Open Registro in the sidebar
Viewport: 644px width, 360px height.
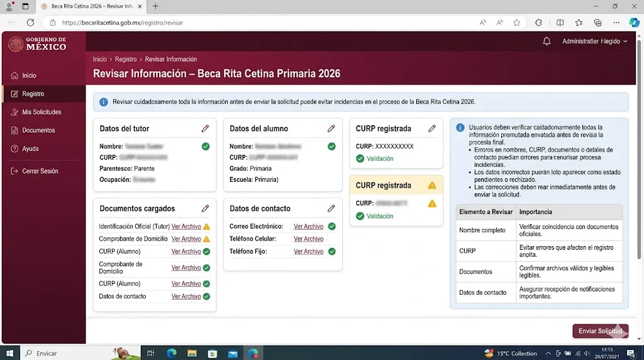point(43,94)
